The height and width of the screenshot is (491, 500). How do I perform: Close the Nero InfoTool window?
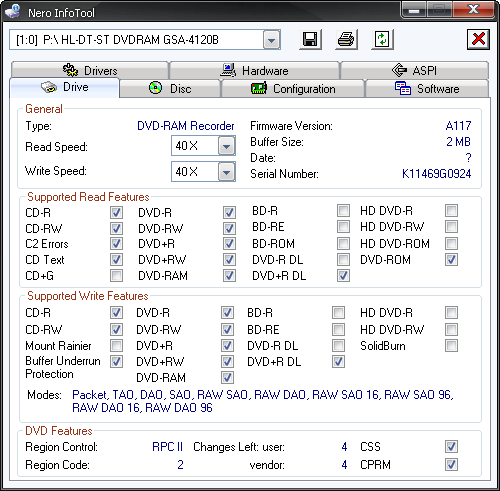[x=473, y=9]
